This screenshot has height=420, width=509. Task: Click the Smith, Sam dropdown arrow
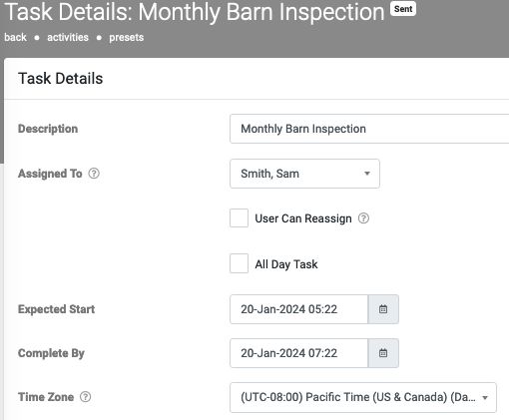[x=367, y=174]
